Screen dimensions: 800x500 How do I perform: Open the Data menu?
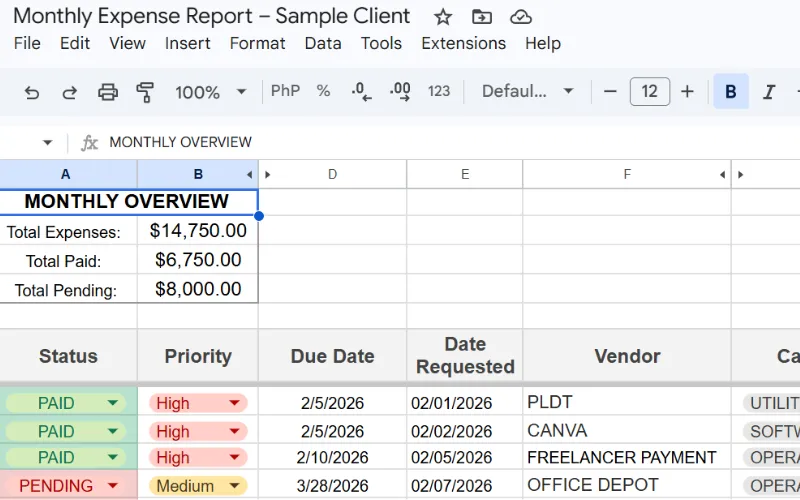click(323, 43)
